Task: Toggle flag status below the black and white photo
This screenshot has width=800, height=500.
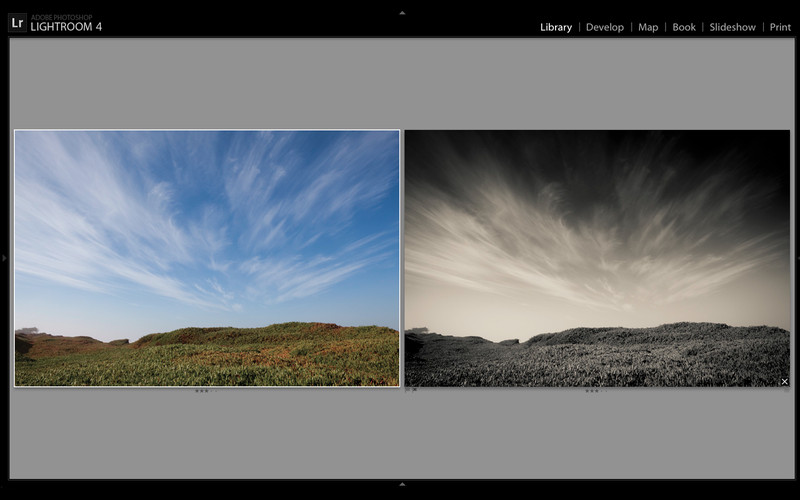Action: coord(411,391)
